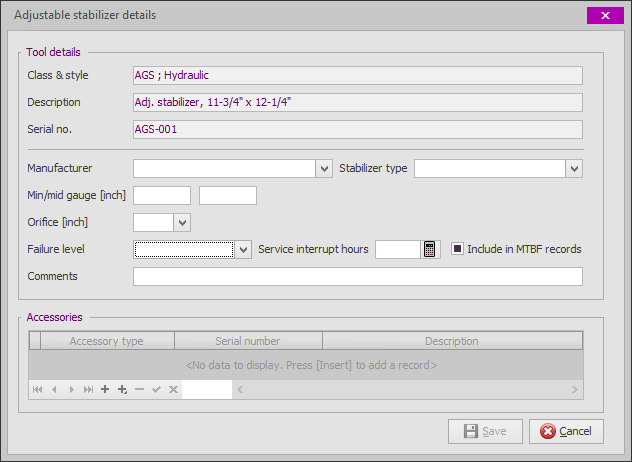The image size is (632, 462).
Task: Go to first accessory record
Action: click(37, 389)
